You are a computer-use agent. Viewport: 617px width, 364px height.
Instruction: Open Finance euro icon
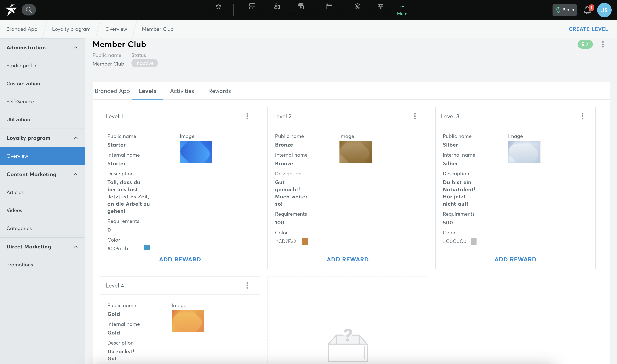coord(357,7)
